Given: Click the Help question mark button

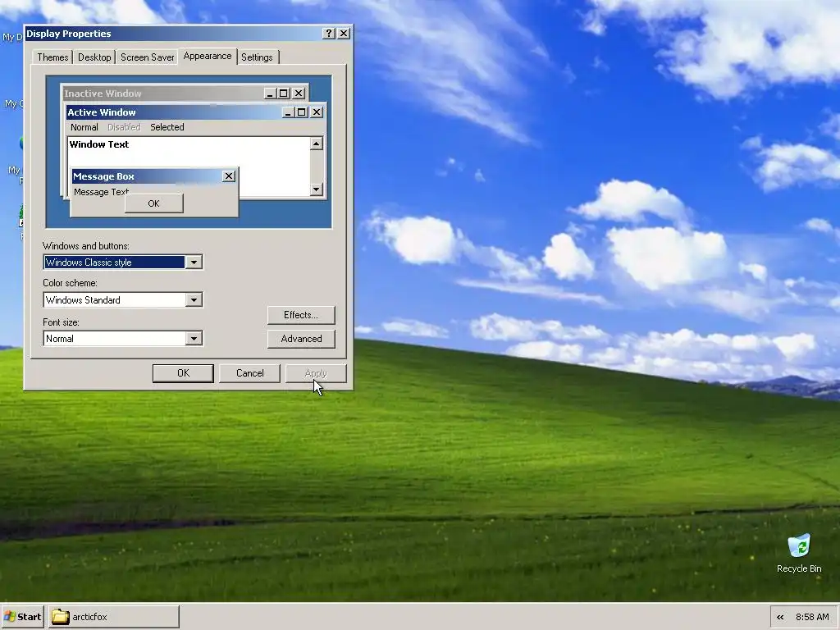Looking at the screenshot, I should coord(329,33).
